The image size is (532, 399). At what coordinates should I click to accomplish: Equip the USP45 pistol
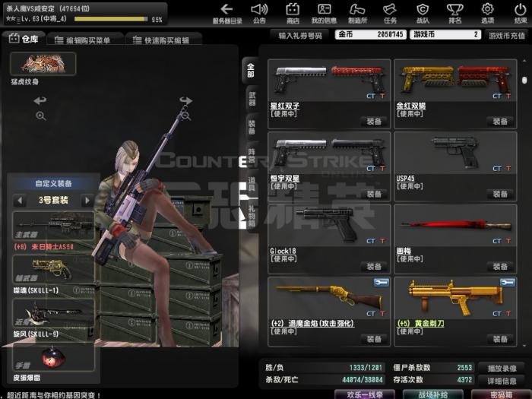[500, 194]
